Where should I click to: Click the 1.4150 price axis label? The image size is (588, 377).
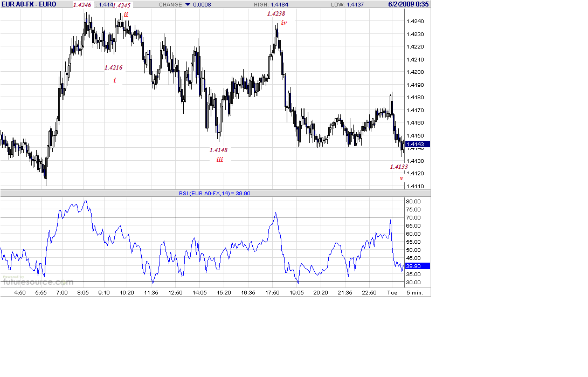click(x=415, y=136)
